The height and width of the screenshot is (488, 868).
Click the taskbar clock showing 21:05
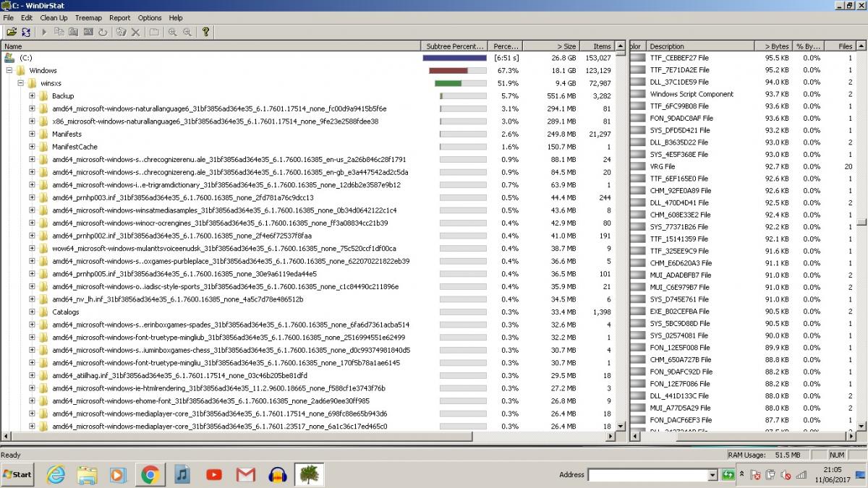[833, 469]
